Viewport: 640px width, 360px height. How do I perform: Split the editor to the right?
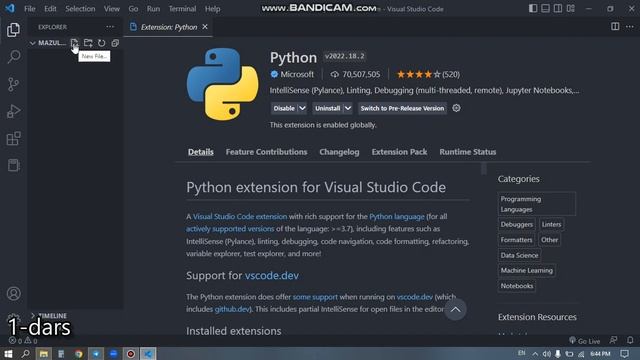pyautogui.click(x=615, y=27)
